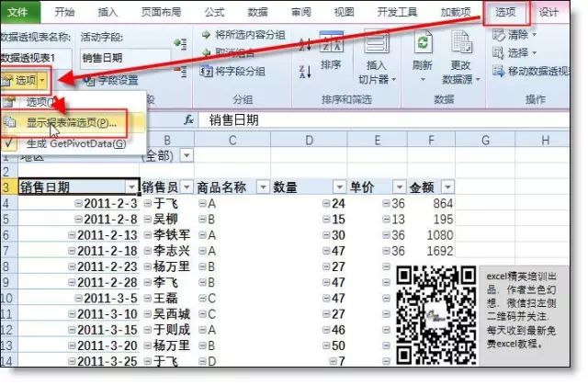The width and height of the screenshot is (588, 385).
Task: Click 取消组合 ungroup icon
Action: 206,53
